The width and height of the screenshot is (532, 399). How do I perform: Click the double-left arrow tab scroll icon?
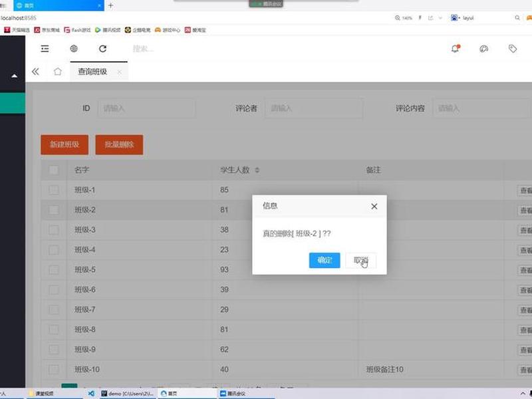[x=35, y=72]
